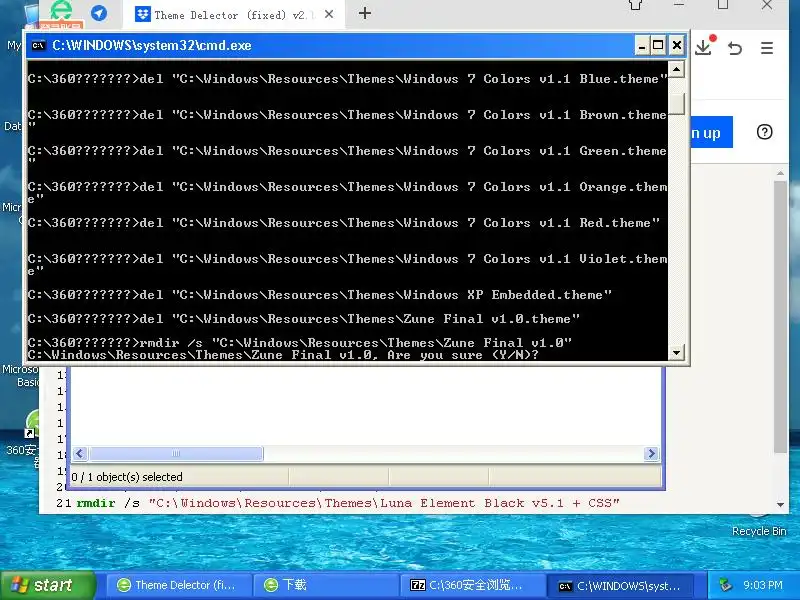
Task: Click cmd scrollbar up arrow
Action: point(677,69)
